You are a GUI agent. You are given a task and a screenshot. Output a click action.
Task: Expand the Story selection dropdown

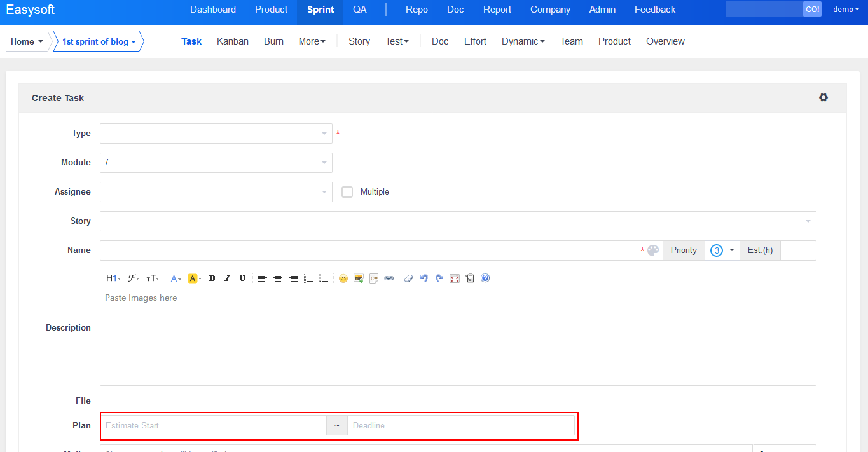point(457,221)
